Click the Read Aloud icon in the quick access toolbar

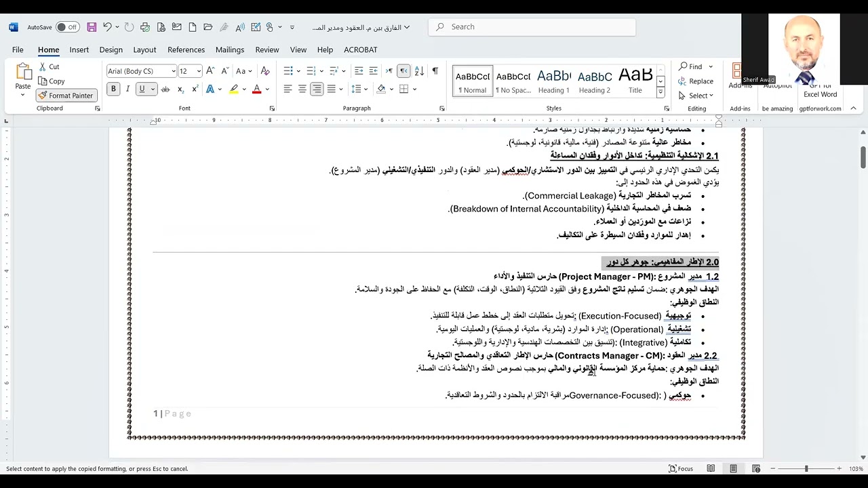240,27
